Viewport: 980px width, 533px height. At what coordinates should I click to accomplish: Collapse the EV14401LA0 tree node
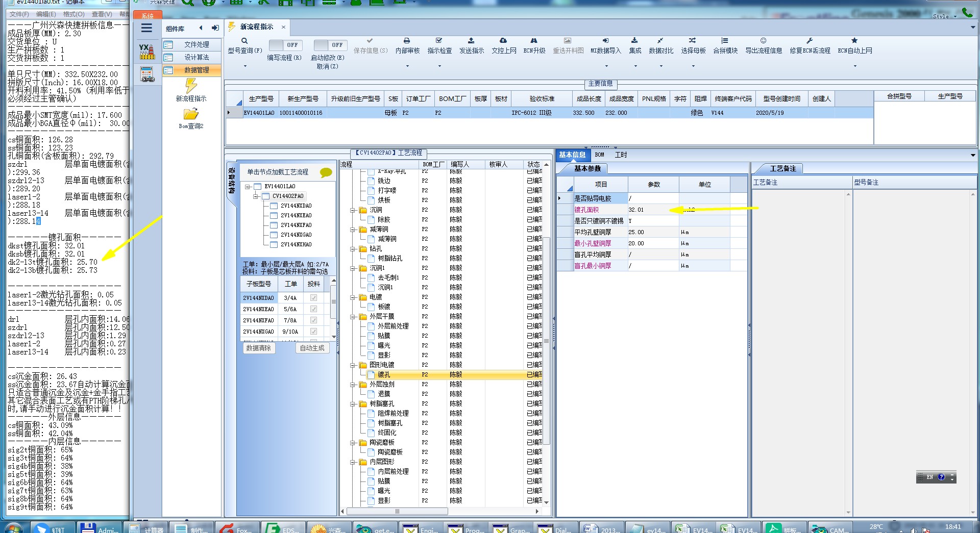[248, 187]
